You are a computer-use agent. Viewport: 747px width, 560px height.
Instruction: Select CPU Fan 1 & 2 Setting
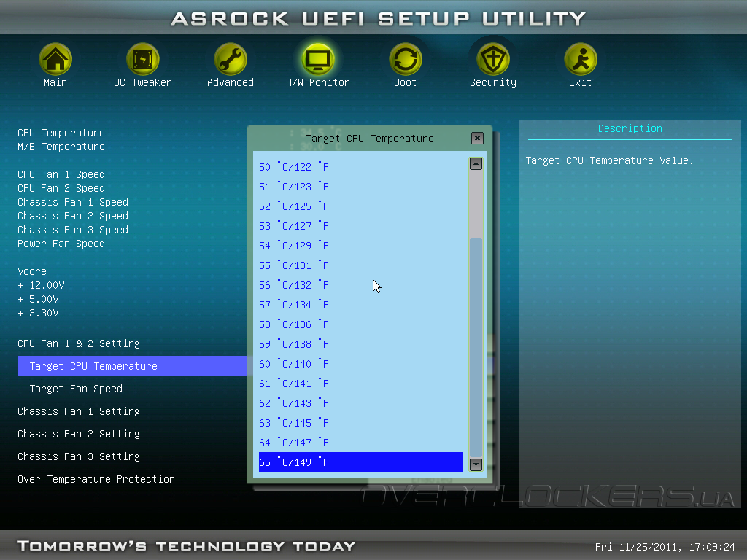tap(79, 343)
